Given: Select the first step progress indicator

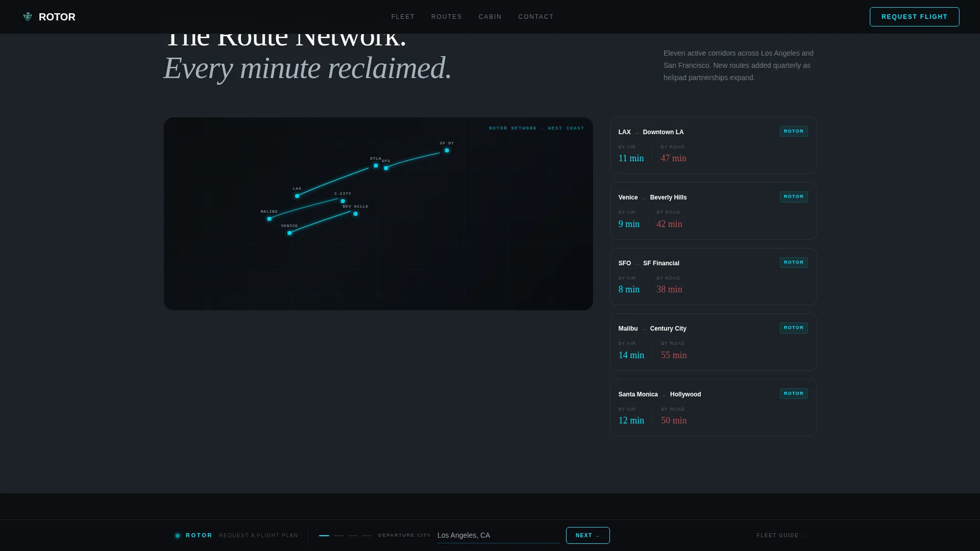Looking at the screenshot, I should 324,536.
